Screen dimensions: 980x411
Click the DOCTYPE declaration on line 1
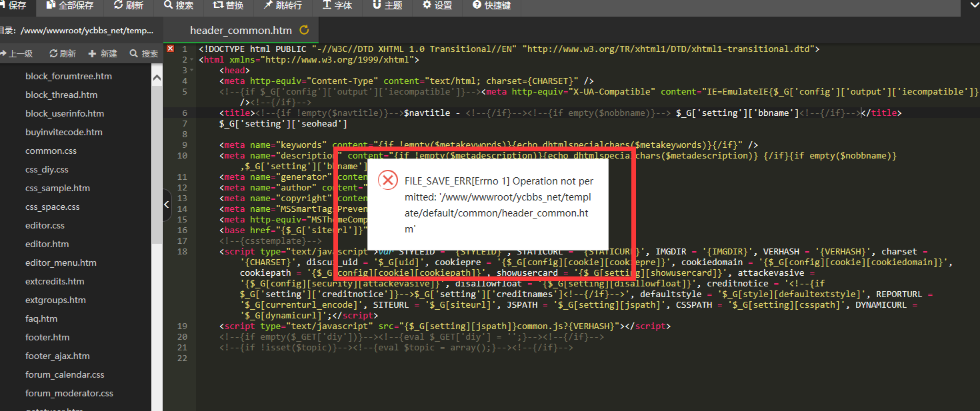(509, 49)
